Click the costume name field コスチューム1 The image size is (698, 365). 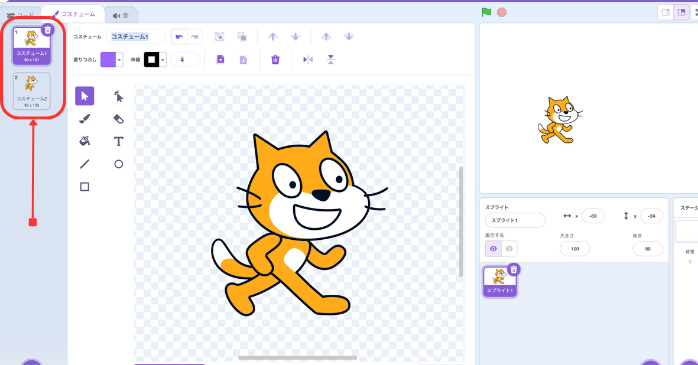click(x=135, y=37)
